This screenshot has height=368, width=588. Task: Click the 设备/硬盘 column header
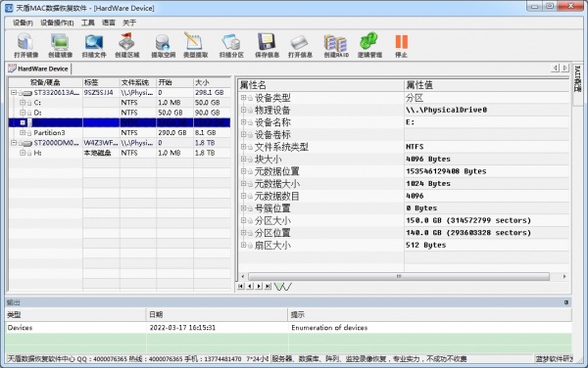[x=45, y=82]
